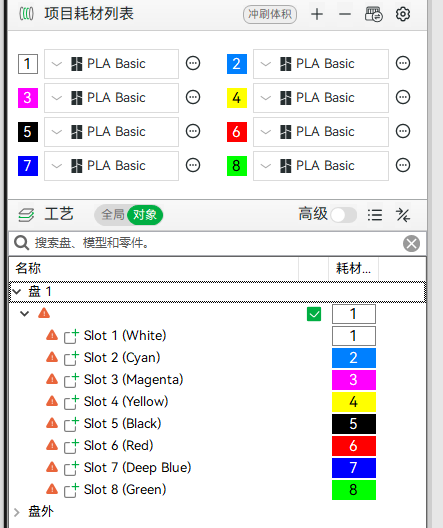Select Slot 1 (White) part

coord(125,336)
